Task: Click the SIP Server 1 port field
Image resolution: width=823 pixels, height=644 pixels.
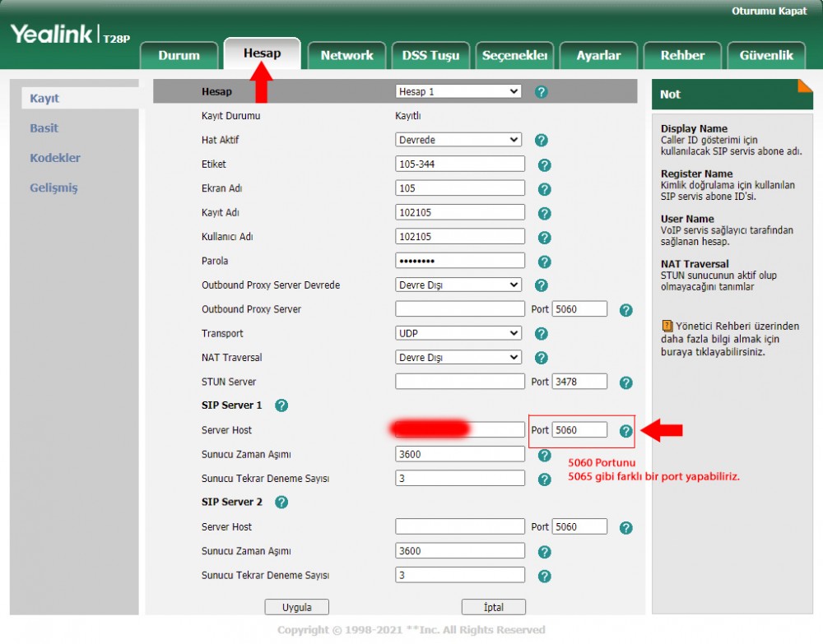Action: pyautogui.click(x=579, y=429)
